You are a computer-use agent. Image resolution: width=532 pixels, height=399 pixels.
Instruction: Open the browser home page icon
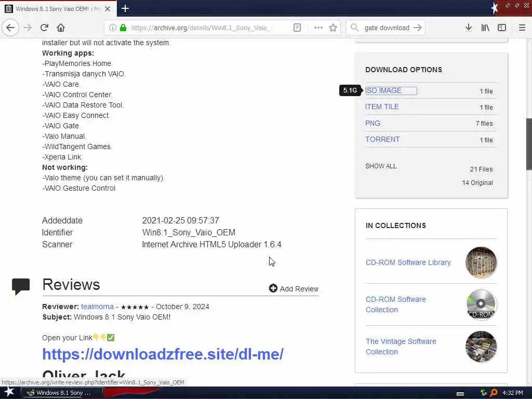pos(61,28)
